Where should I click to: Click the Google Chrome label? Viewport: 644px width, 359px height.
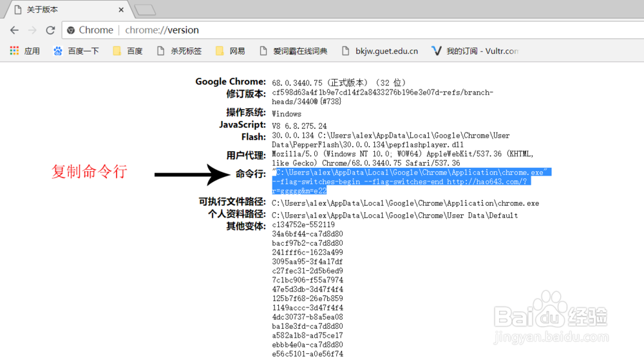tap(231, 81)
